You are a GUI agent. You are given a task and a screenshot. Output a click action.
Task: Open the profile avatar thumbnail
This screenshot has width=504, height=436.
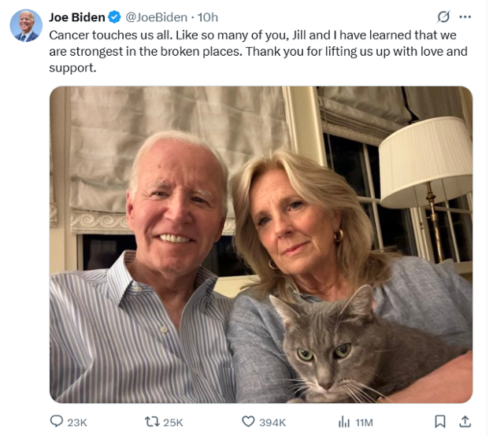[x=26, y=25]
